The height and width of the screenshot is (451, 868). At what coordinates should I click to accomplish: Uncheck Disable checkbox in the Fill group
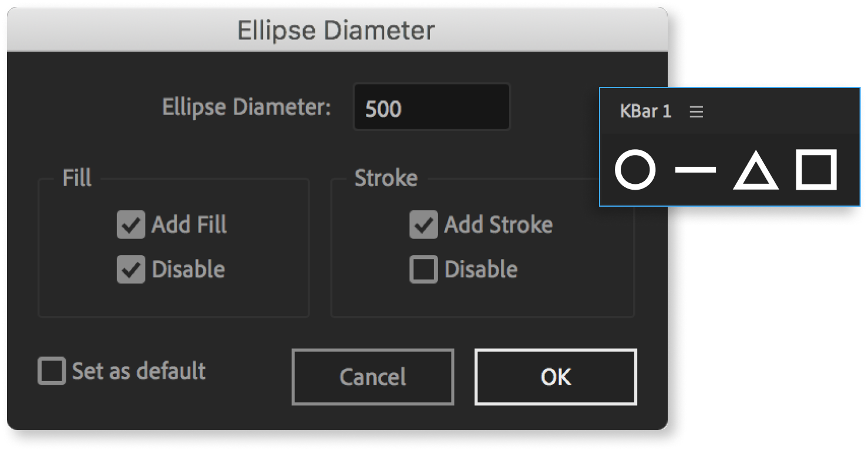click(130, 270)
